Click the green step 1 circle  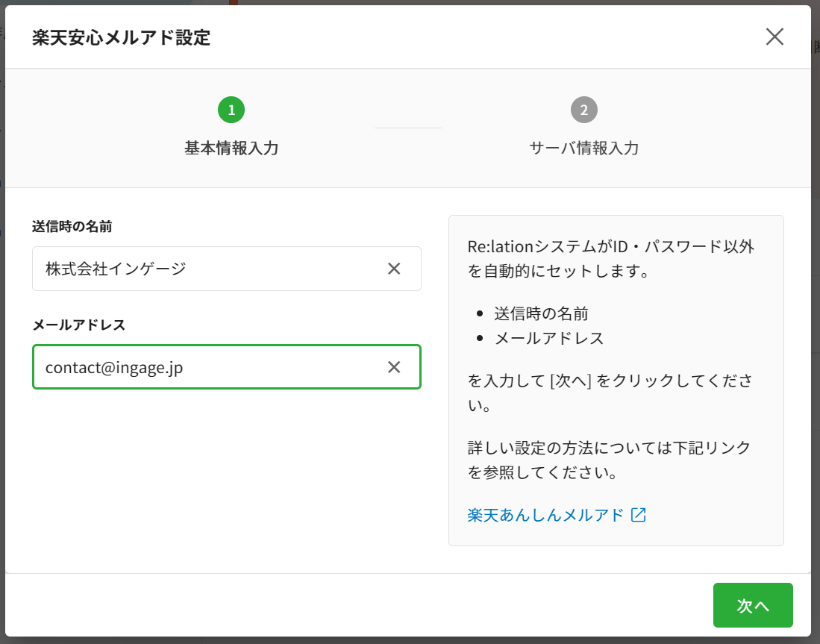pos(231,110)
